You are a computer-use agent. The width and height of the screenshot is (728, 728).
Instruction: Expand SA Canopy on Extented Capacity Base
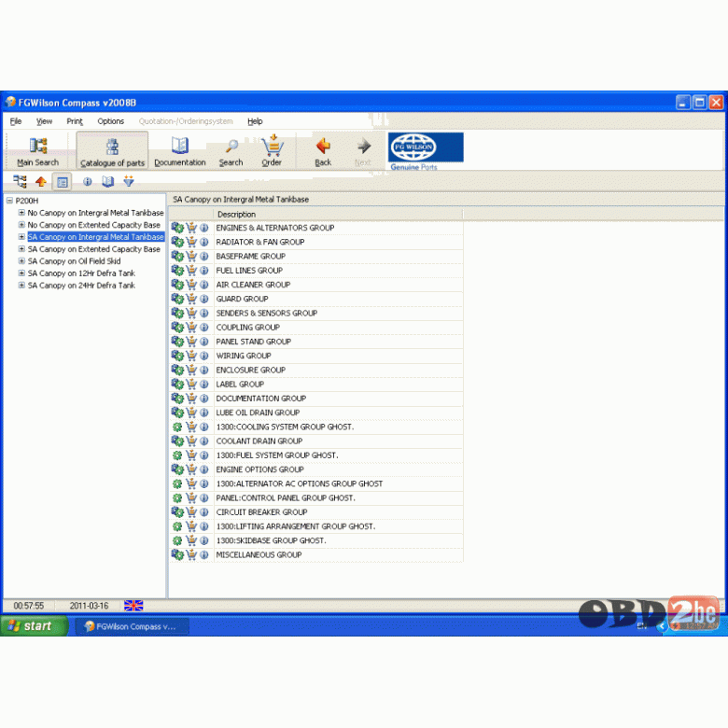tap(21, 249)
